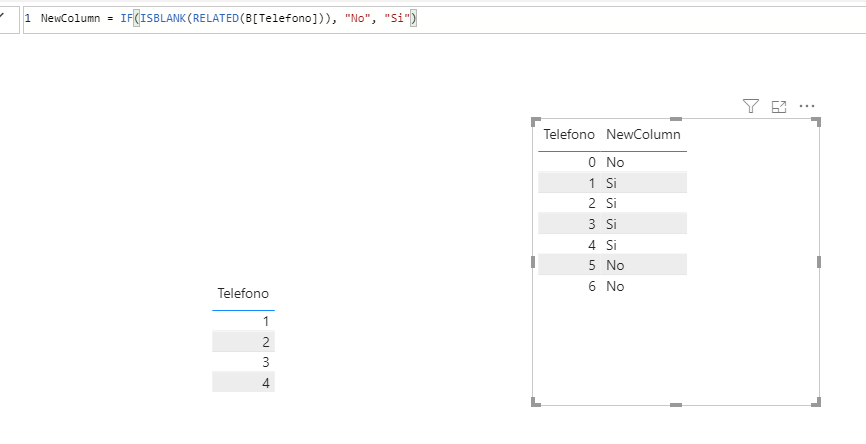The image size is (866, 444).
Task: Click the ISBLANK function in the formula
Action: (163, 18)
